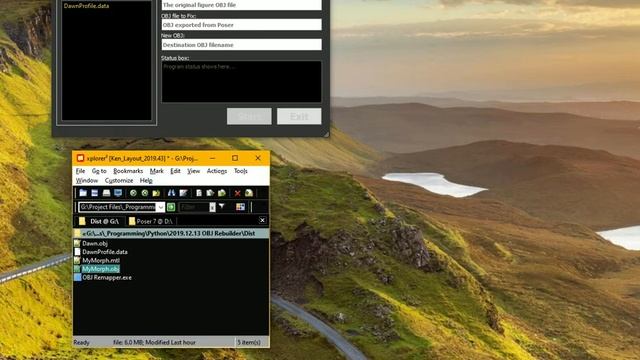
Task: Click the list view icon next to blue folder
Action: 95,193
